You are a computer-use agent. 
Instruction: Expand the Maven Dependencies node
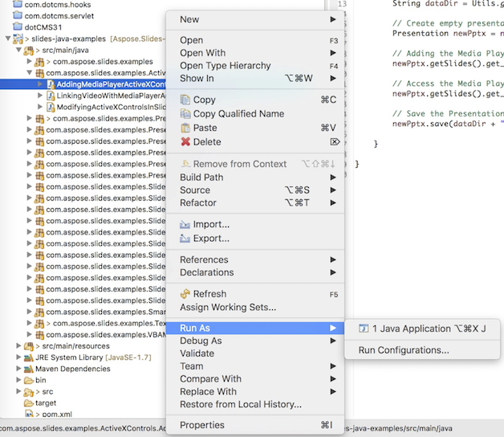(19, 369)
